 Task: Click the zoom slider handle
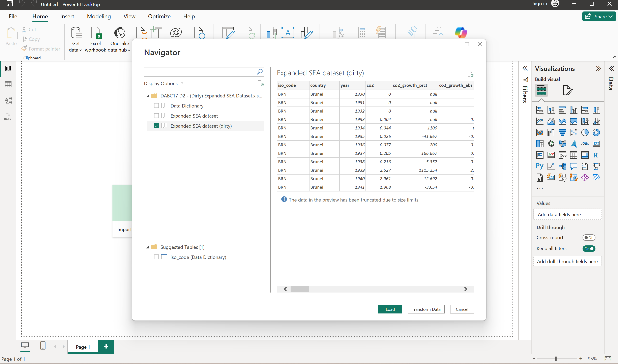pos(556,359)
